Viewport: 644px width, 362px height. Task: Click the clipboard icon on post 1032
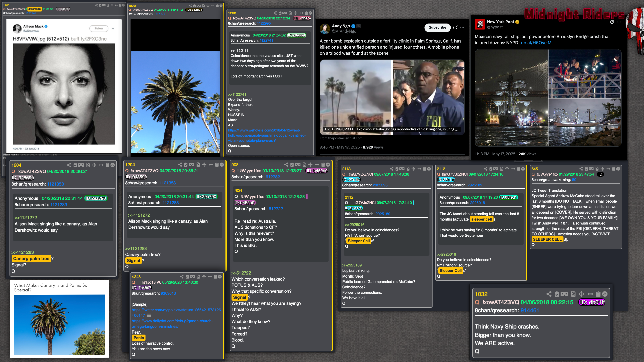pyautogui.click(x=598, y=294)
